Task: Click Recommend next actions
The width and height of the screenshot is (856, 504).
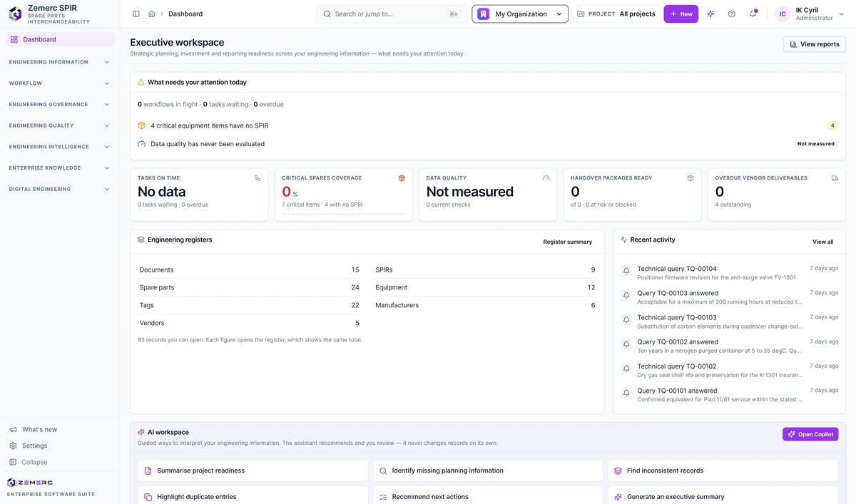Action: pyautogui.click(x=487, y=495)
